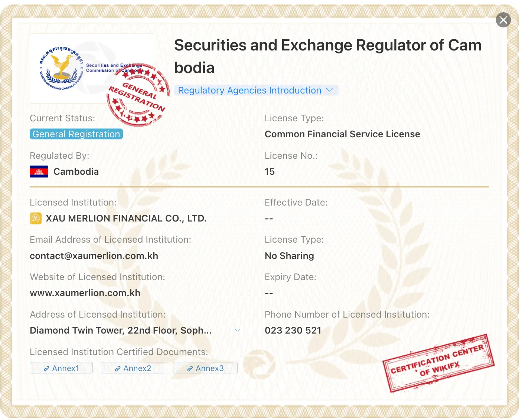Click the link icon beside Annex3
The image size is (522, 420).
coord(190,368)
